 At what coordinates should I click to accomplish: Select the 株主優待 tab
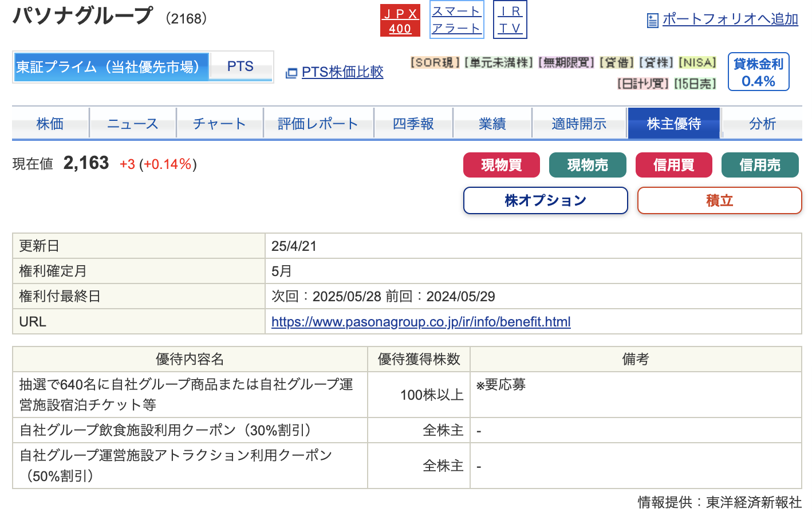(674, 123)
